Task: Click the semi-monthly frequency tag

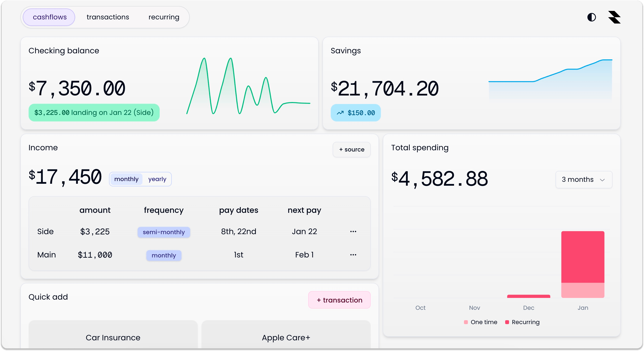Action: [x=164, y=232]
